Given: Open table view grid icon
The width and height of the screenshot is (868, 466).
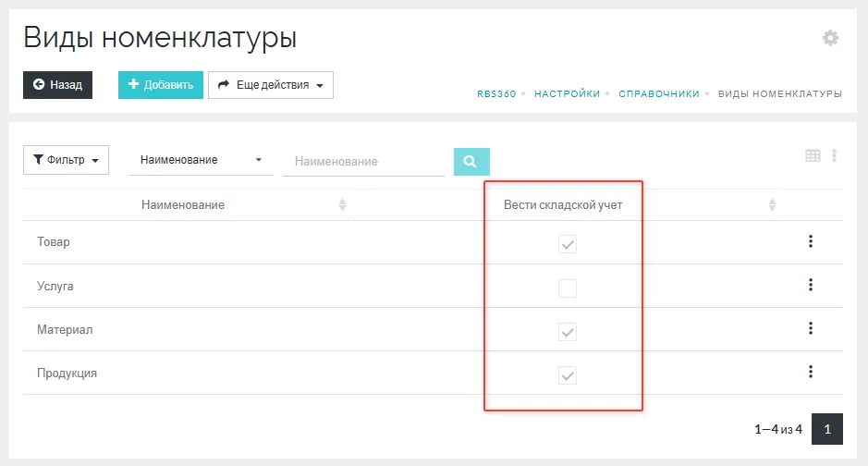Looking at the screenshot, I should (813, 156).
